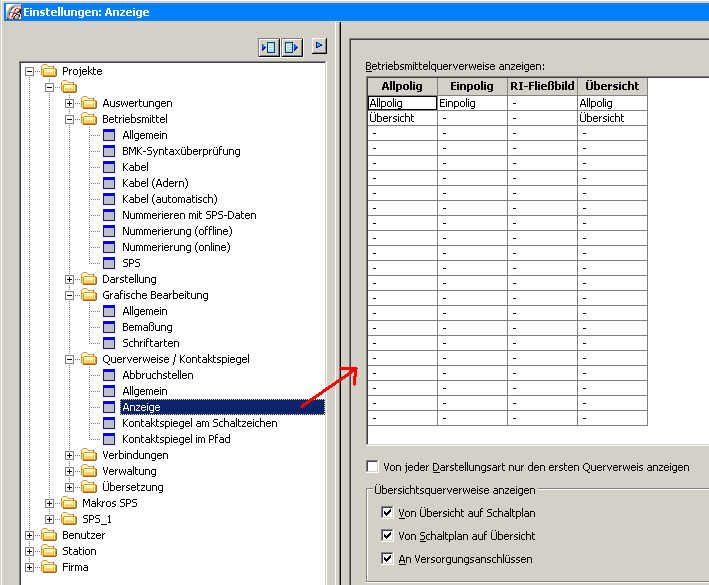Click the Einpolig column header

[472, 86]
